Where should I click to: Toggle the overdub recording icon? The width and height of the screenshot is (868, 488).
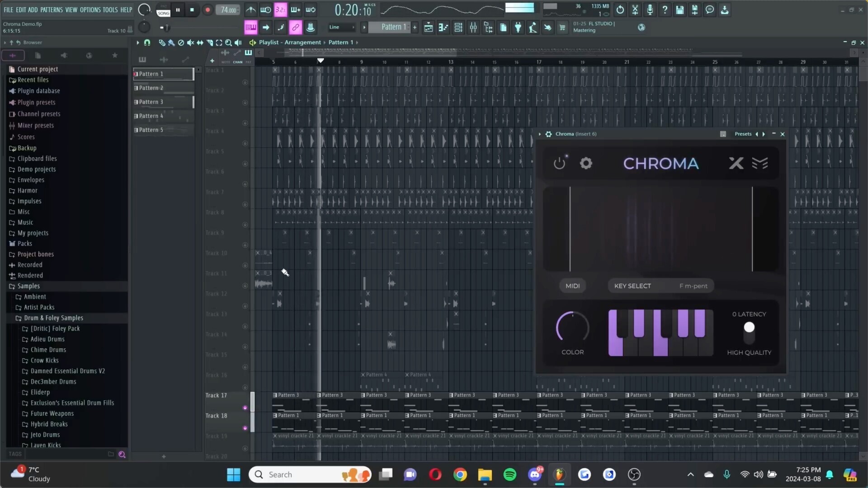click(295, 9)
